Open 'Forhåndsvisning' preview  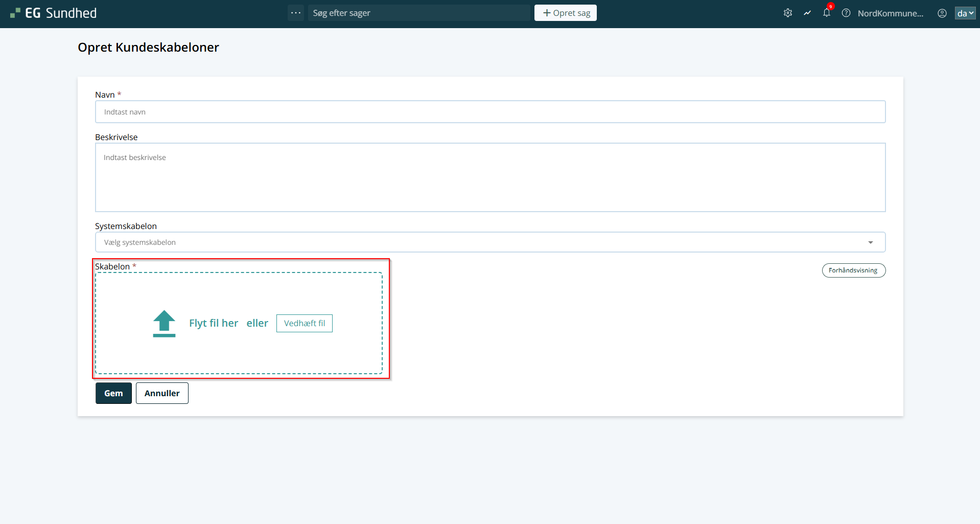pos(853,270)
